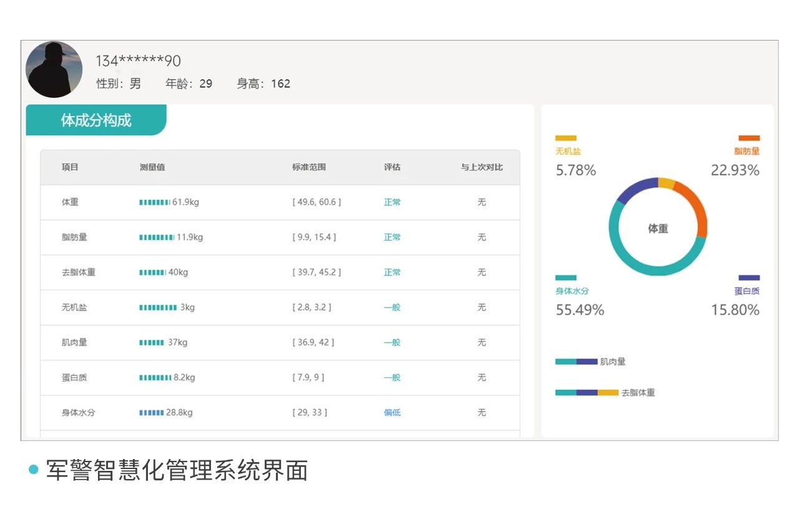Viewport: 799px width, 532px height.
Task: Click the 37kg measurement value
Action: pyautogui.click(x=177, y=342)
